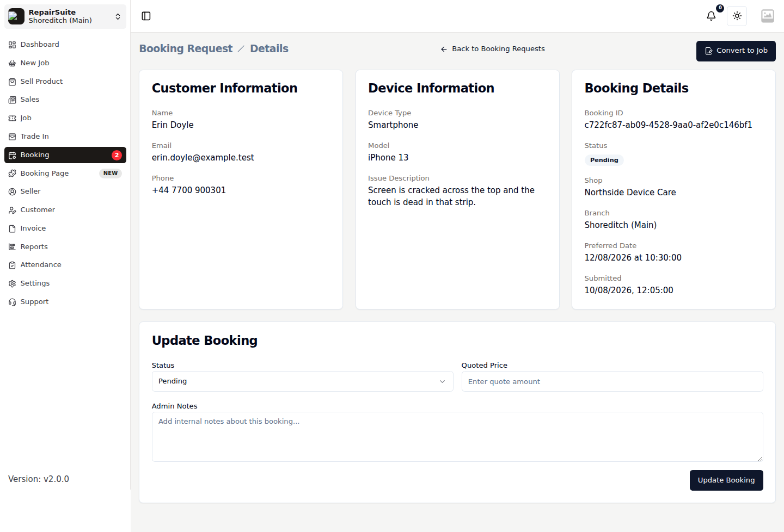Click the Dashboard sidebar icon
The height and width of the screenshot is (532, 784).
[x=12, y=45]
